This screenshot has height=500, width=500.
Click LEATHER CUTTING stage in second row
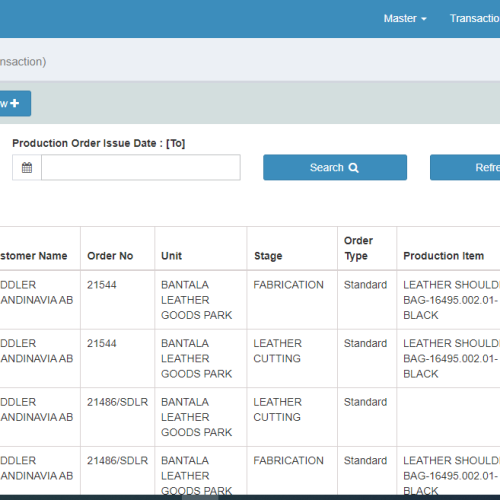click(x=277, y=351)
